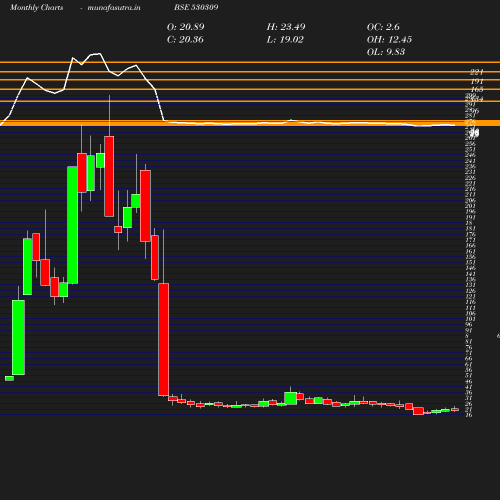The image size is (500, 500).
Task: Click the open value "O: 20.89"
Action: (x=185, y=27)
